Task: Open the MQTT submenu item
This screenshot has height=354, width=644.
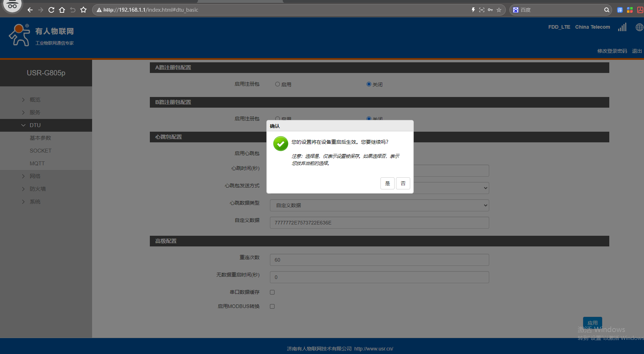Action: tap(37, 164)
